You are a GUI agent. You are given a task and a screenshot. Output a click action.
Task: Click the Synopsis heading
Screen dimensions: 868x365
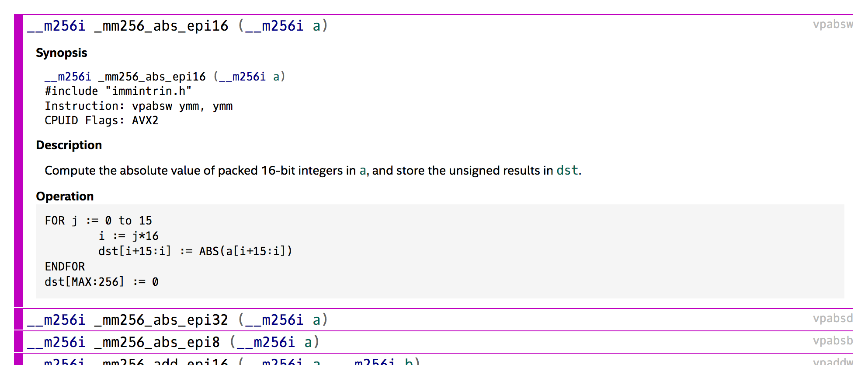tap(61, 53)
